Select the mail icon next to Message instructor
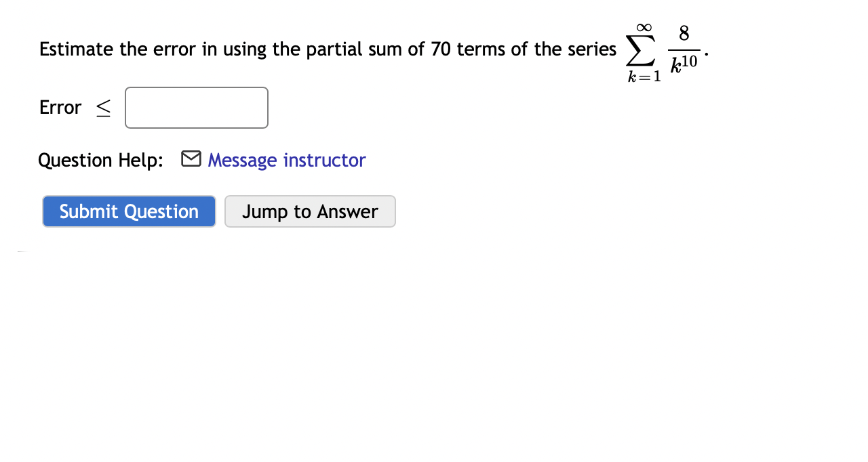This screenshot has height=462, width=868. pyautogui.click(x=191, y=159)
